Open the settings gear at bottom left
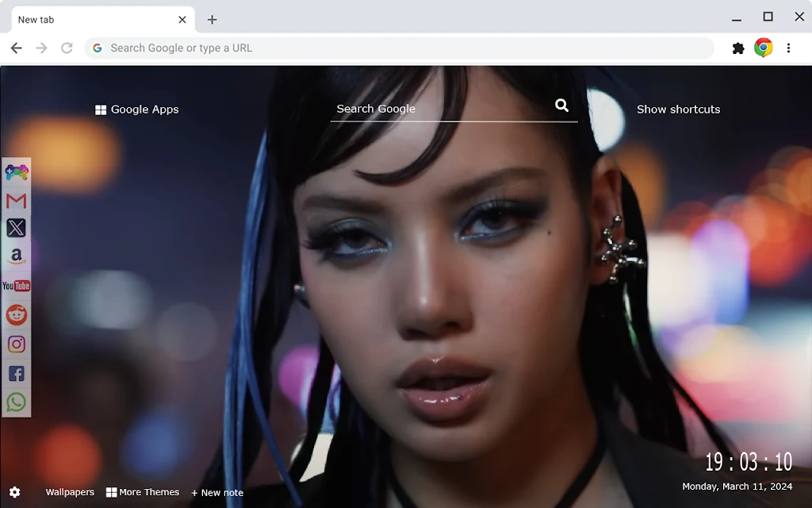 point(14,492)
